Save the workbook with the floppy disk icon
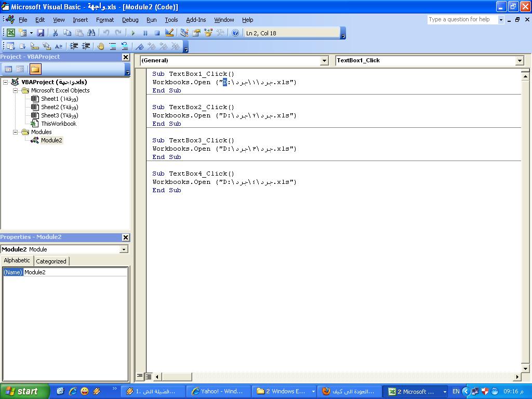Image resolution: width=532 pixels, height=399 pixels. point(41,33)
